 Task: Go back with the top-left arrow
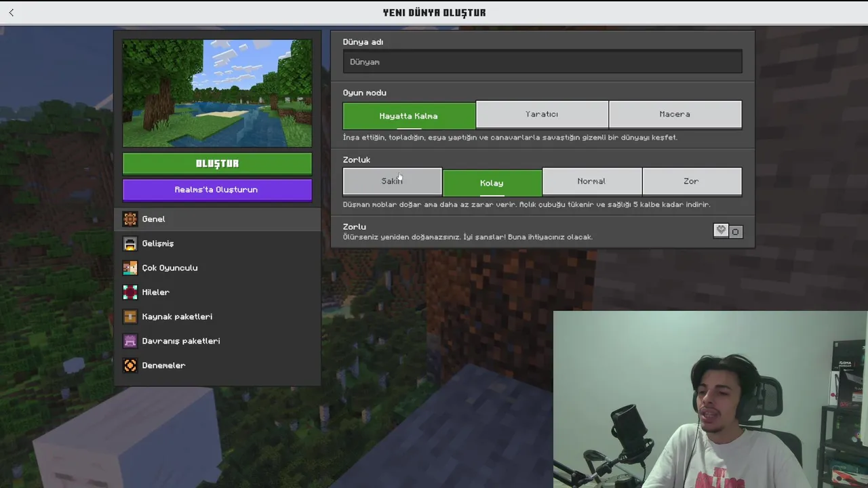click(11, 12)
